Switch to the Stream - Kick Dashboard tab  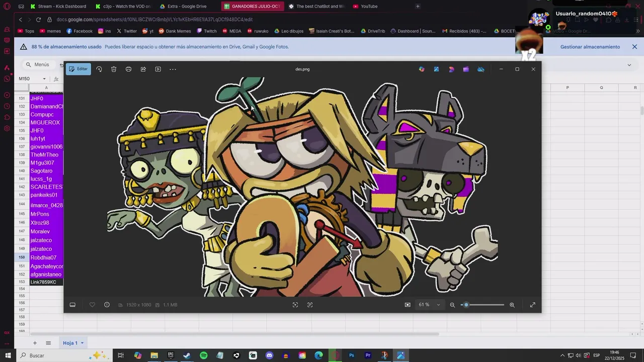click(58, 6)
